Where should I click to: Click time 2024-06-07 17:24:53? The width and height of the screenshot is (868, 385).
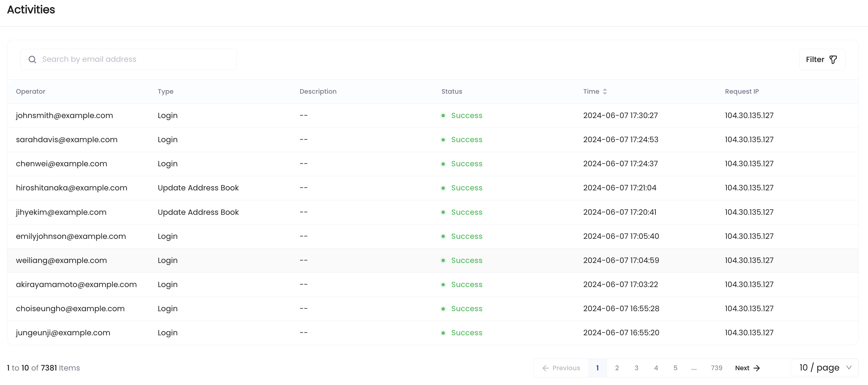click(x=621, y=140)
